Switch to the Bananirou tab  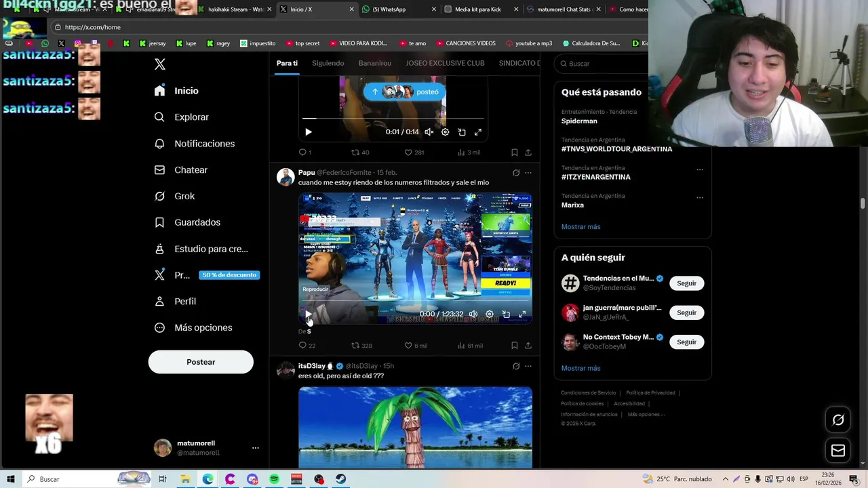coord(375,63)
